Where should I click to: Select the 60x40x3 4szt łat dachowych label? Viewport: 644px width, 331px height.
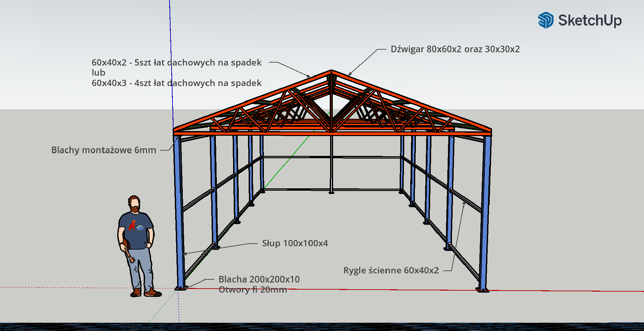click(176, 83)
